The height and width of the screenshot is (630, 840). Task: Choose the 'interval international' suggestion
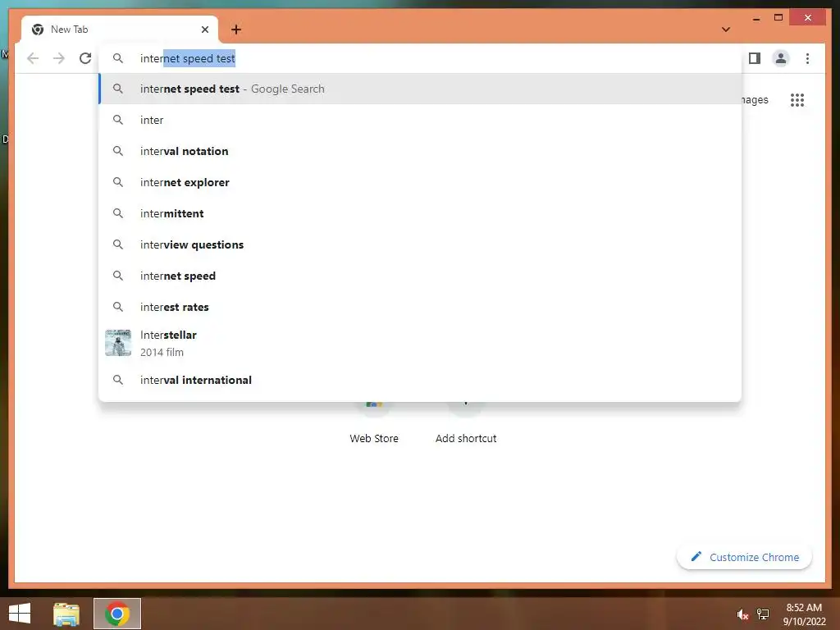420,380
